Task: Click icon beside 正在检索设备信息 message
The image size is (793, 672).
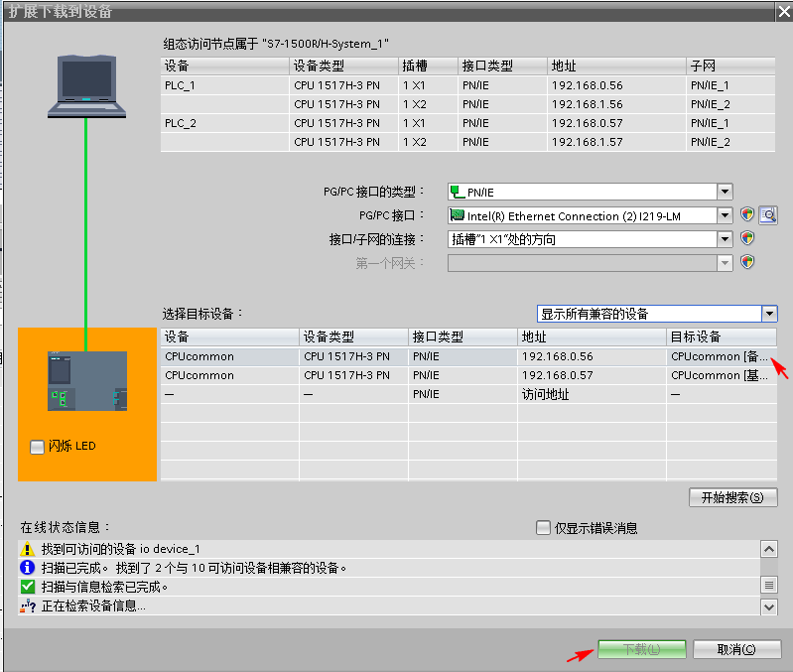Action: (x=28, y=605)
